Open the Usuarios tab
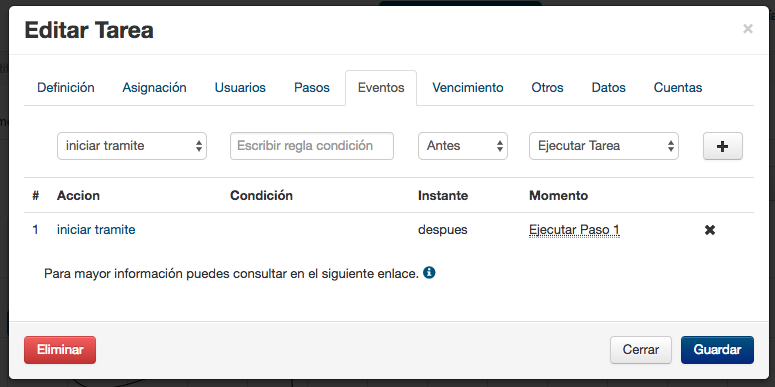 (x=240, y=87)
